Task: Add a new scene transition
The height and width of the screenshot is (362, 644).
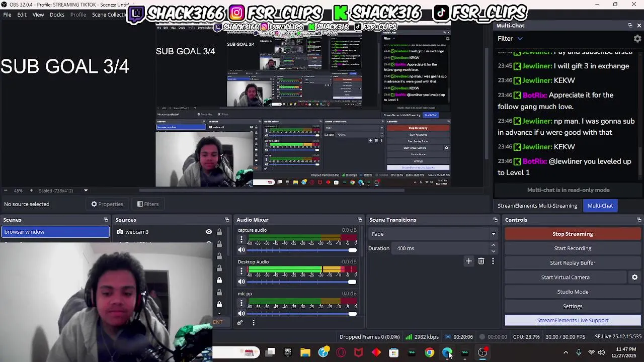Action: click(469, 261)
